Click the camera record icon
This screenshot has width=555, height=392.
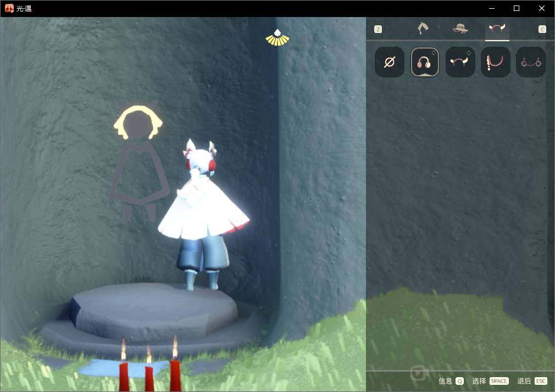pyautogui.click(x=419, y=373)
